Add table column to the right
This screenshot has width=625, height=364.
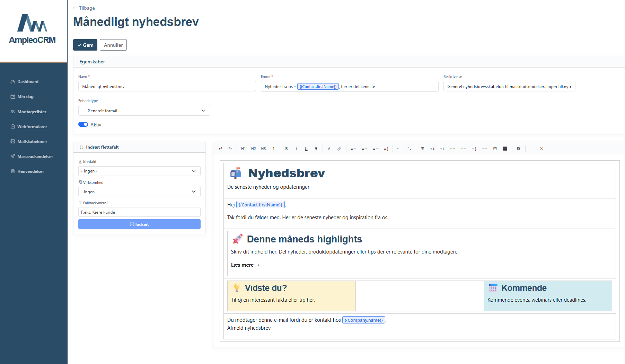(x=452, y=149)
